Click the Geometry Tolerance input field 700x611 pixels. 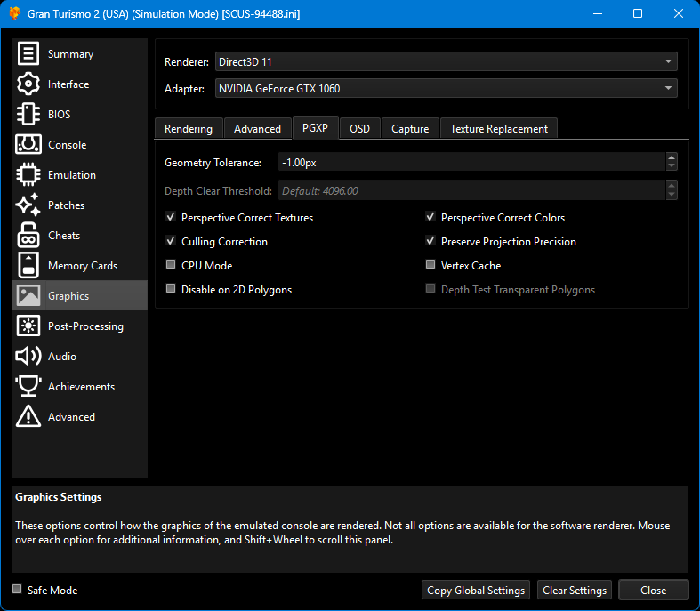[471, 163]
